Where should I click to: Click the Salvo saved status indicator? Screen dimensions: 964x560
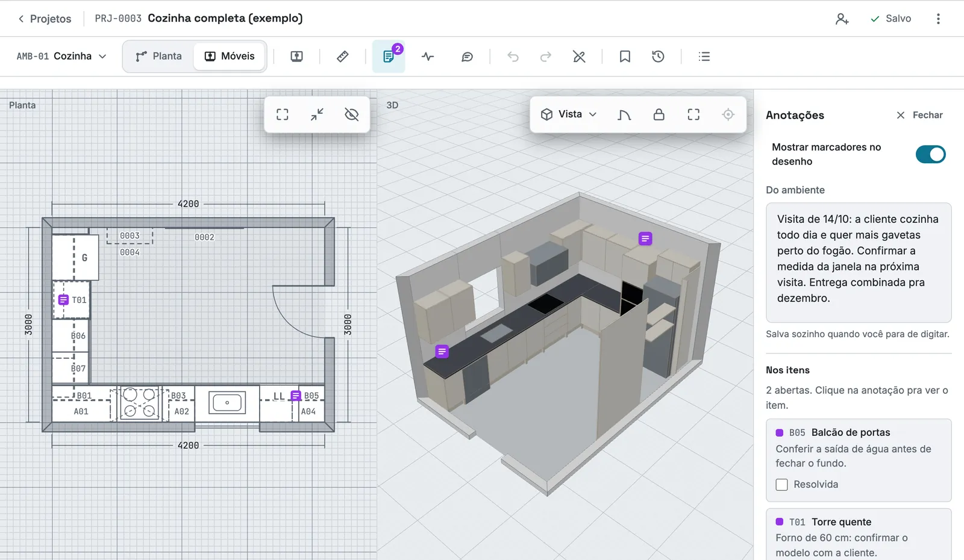point(890,19)
